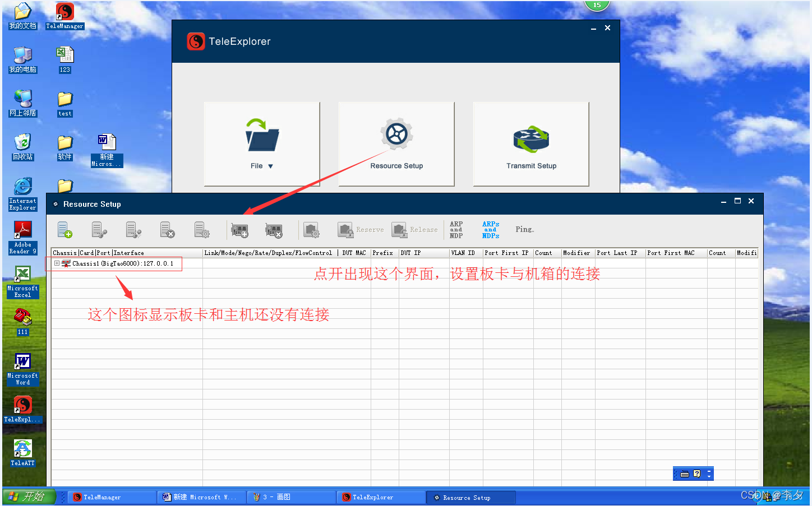Click the remove card icon
Screen dimensions: 812x506
click(x=274, y=230)
